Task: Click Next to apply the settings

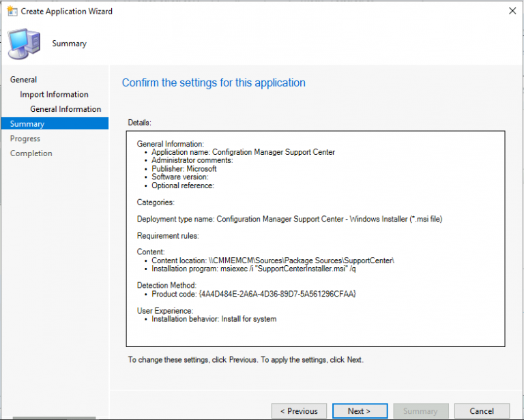Action: tap(359, 411)
